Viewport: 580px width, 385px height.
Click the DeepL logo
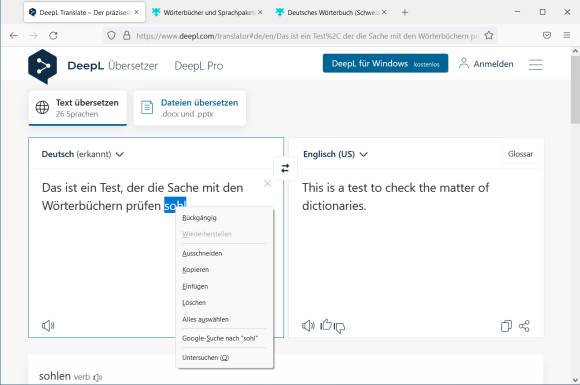[x=43, y=67]
